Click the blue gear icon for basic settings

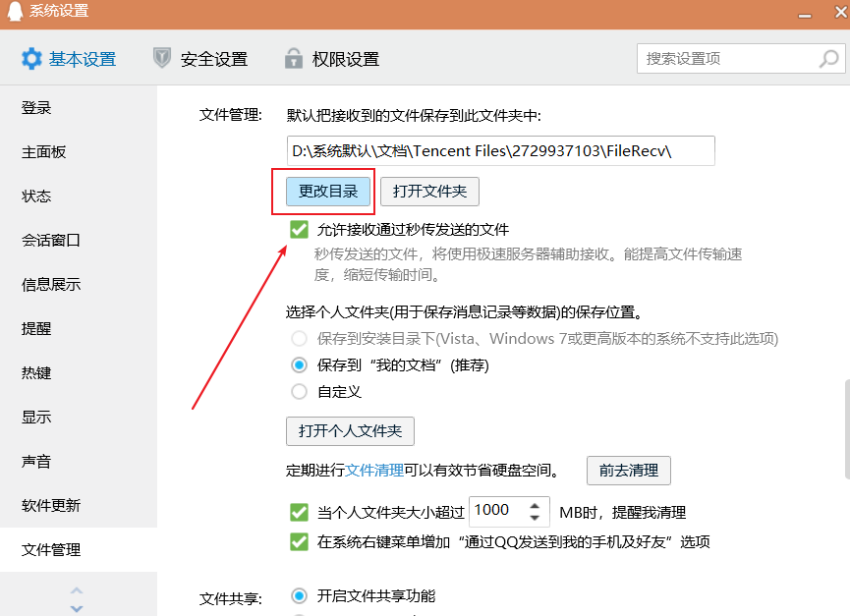(31, 59)
